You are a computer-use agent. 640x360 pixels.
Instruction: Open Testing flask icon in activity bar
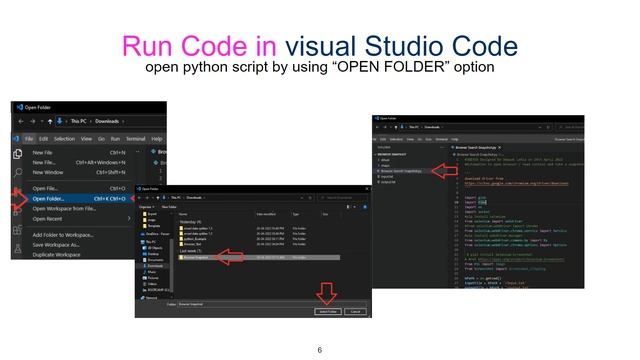coord(18,249)
